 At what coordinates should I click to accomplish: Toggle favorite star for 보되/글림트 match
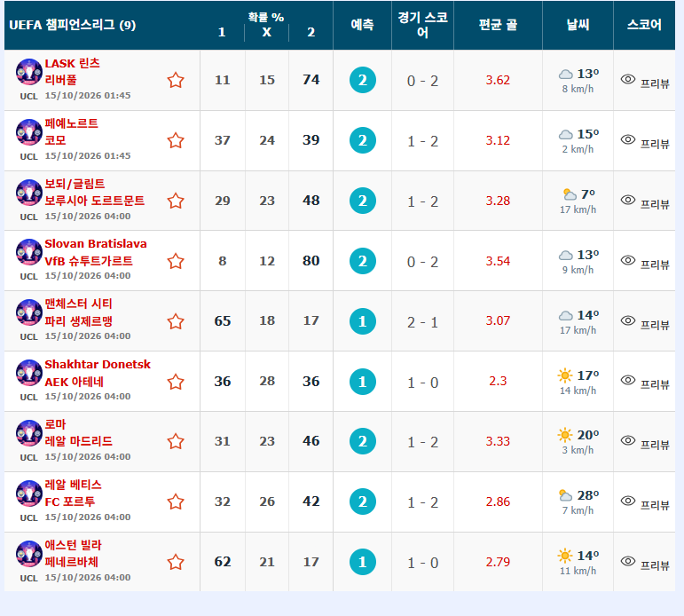pyautogui.click(x=176, y=201)
